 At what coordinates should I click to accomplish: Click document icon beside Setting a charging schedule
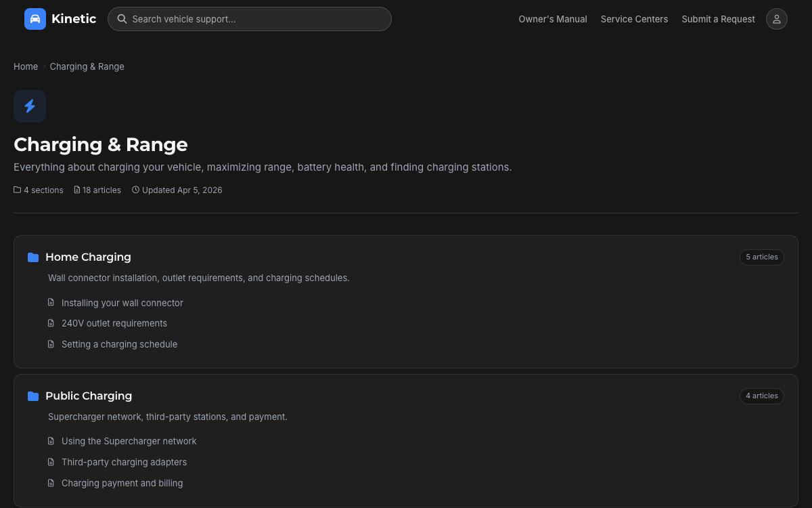(51, 344)
